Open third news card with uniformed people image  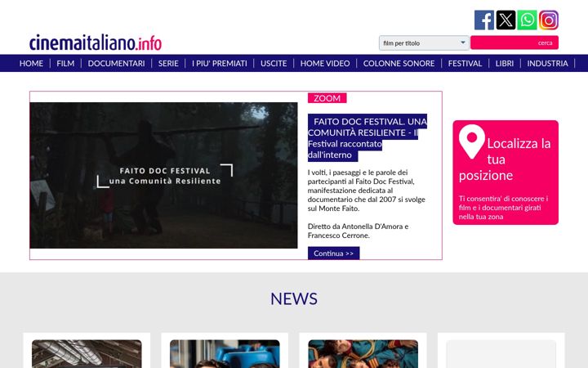coord(363,353)
